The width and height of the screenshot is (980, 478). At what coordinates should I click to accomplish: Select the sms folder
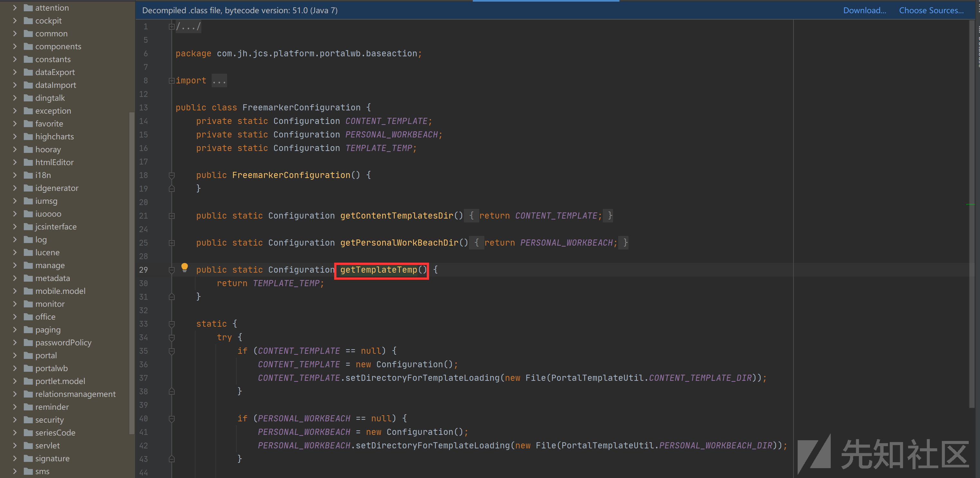42,471
